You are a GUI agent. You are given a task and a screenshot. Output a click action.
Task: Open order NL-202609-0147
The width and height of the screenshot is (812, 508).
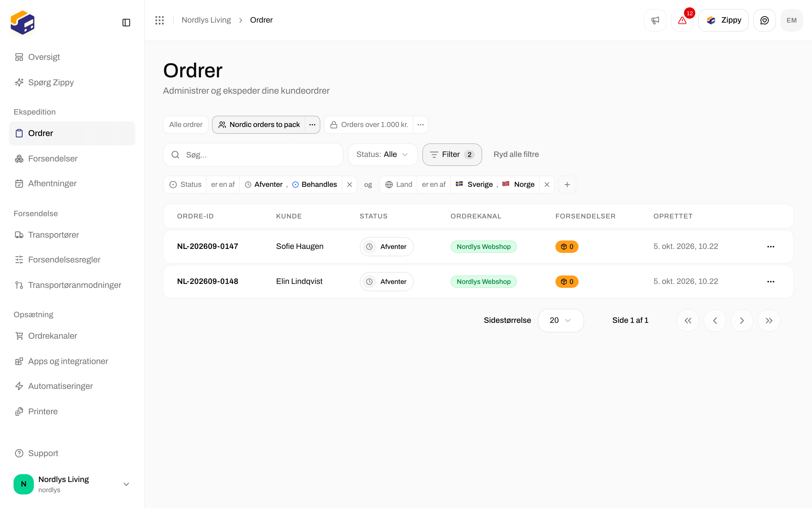click(207, 246)
